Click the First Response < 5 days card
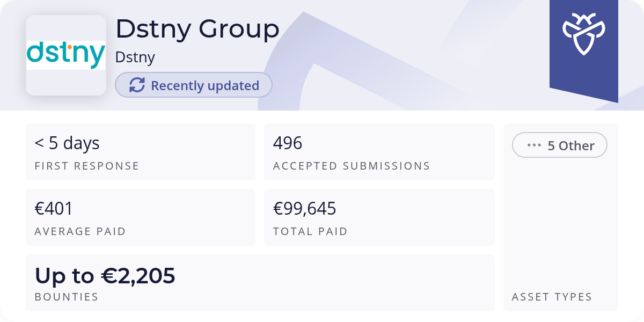The image size is (644, 322). tap(141, 152)
